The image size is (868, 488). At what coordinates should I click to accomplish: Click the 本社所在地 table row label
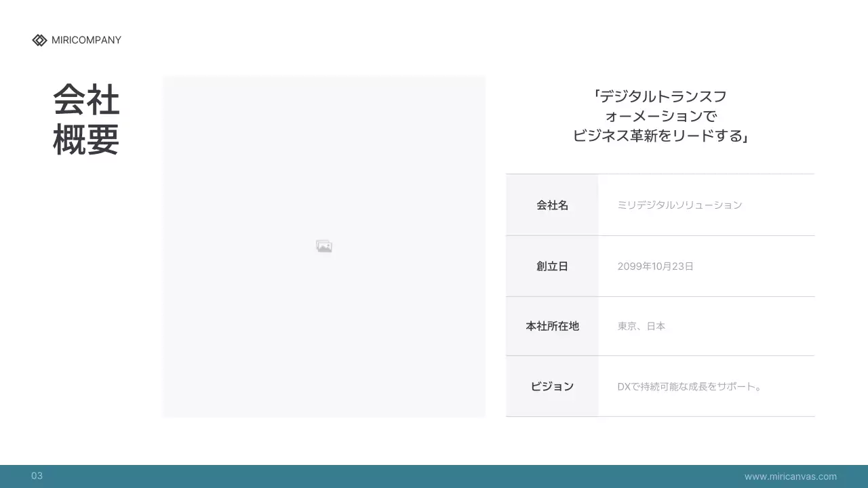552,326
